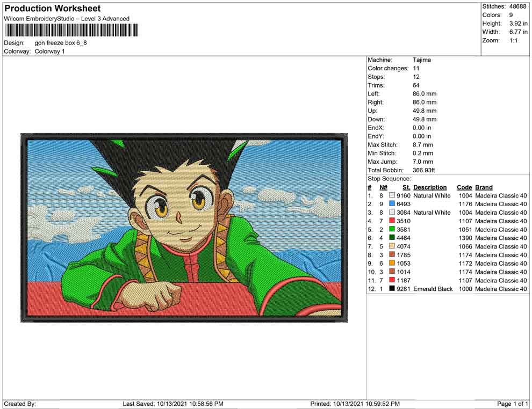Click the 'N#' column header
Viewport: 532px width, 409px height.
tap(383, 187)
